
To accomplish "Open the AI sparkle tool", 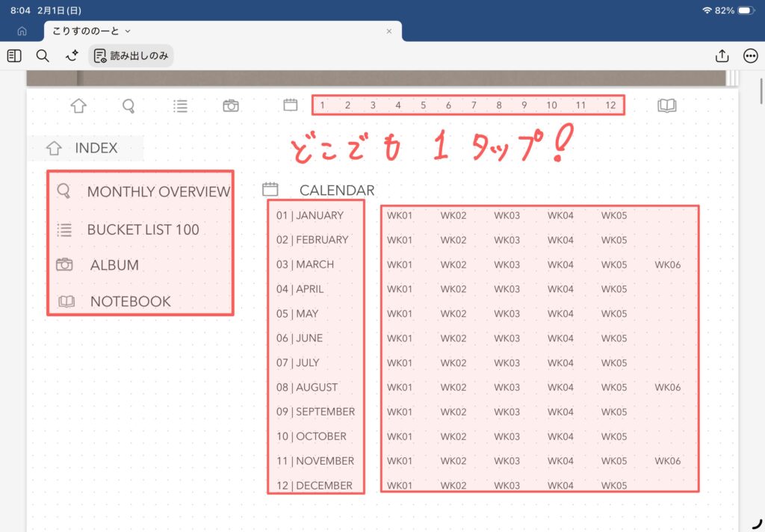I will click(x=72, y=56).
